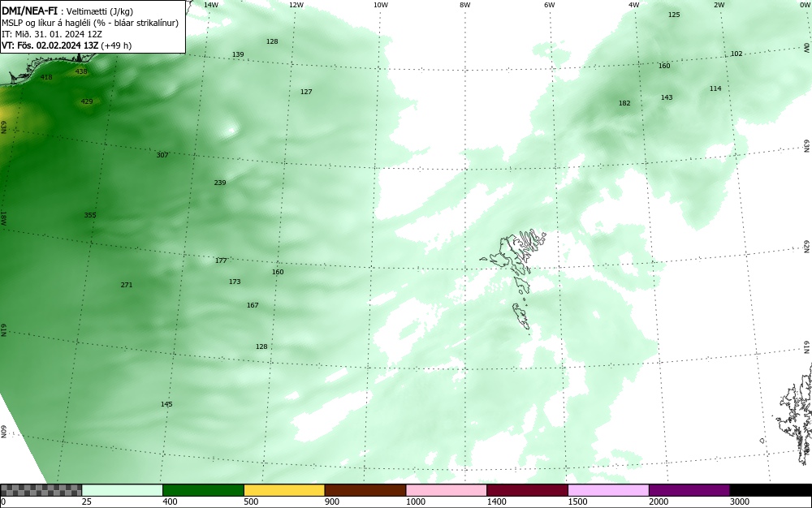
Task: Select the pale green 25–400 legend swatch
Action: (123, 490)
